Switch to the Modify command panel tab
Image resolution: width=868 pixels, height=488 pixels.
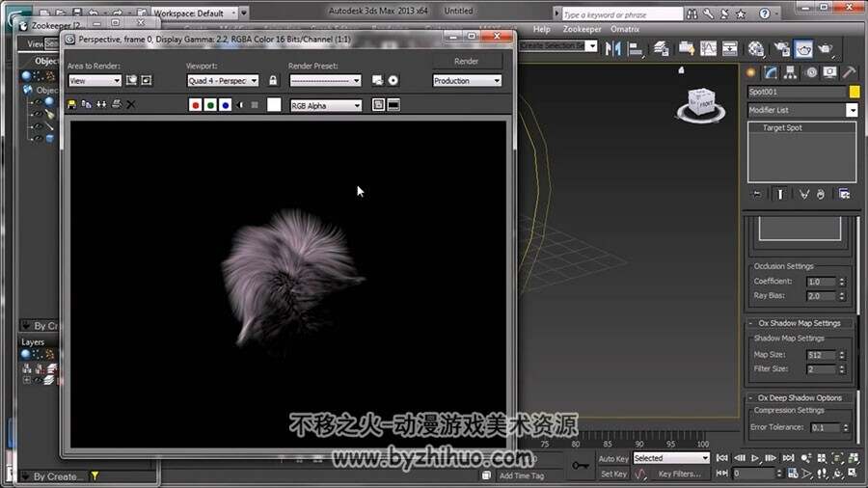[771, 72]
